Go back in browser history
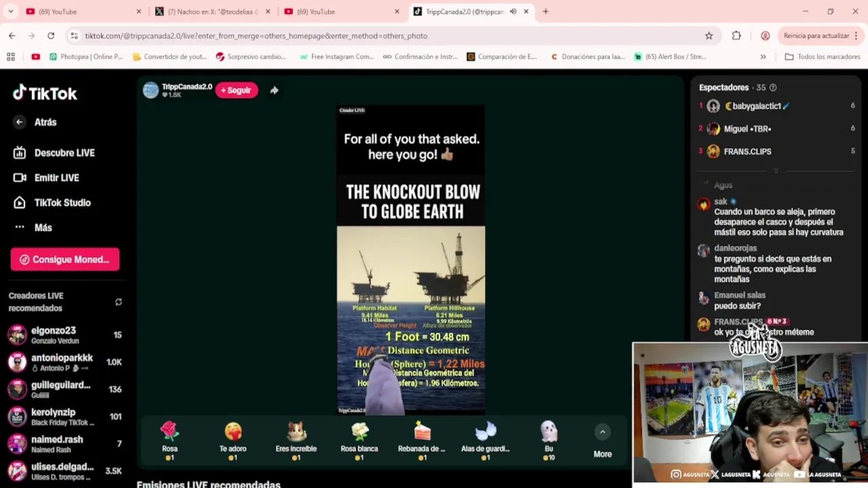The width and height of the screenshot is (868, 488). pyautogui.click(x=12, y=35)
